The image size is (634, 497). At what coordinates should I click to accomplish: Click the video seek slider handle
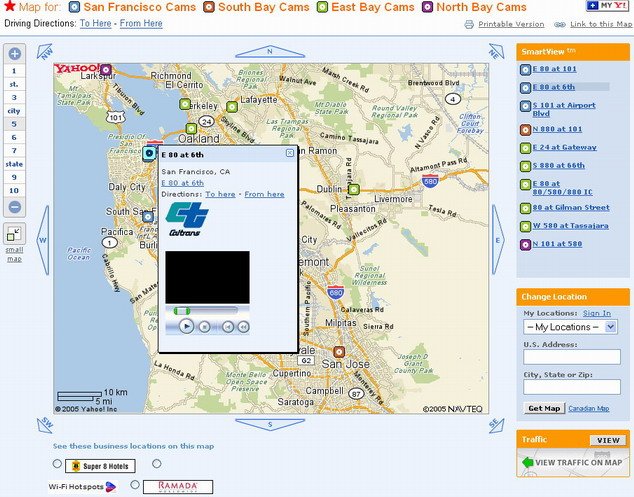182,311
